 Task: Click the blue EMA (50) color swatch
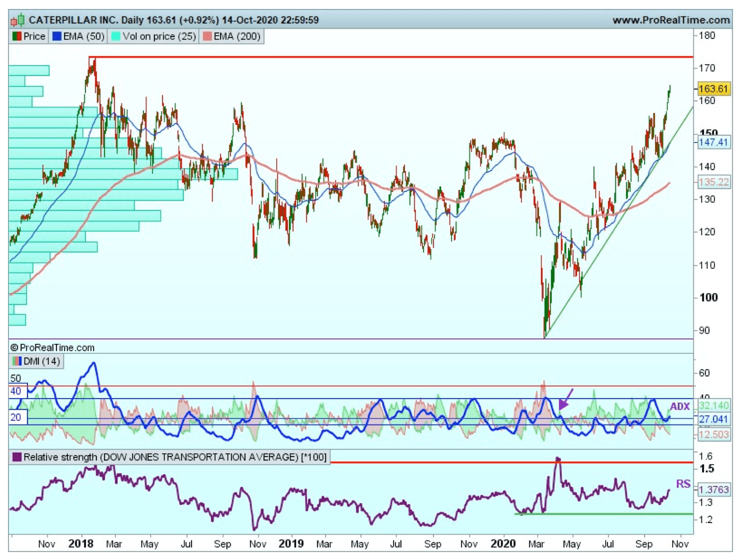(x=56, y=36)
